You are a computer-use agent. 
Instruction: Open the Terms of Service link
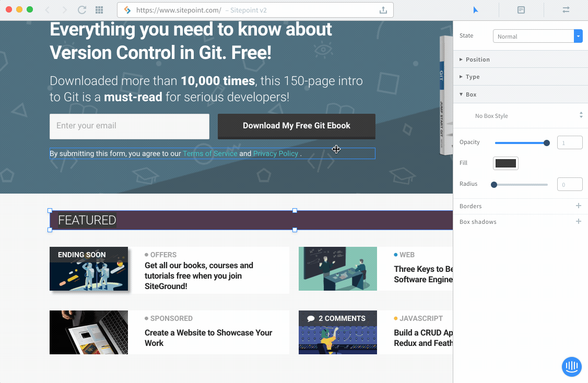210,153
